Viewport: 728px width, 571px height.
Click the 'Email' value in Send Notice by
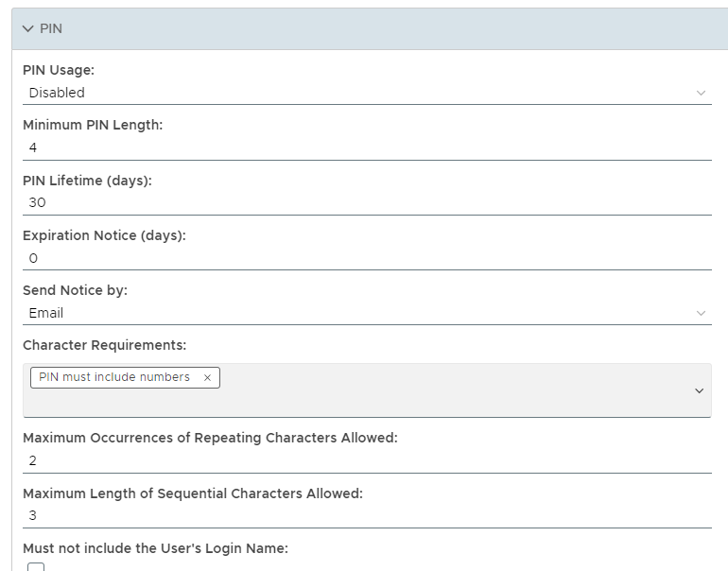(46, 313)
